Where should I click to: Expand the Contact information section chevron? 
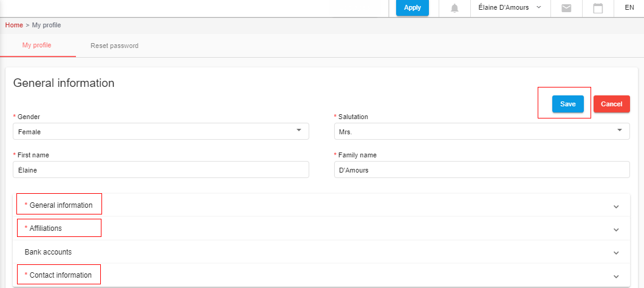tap(616, 276)
